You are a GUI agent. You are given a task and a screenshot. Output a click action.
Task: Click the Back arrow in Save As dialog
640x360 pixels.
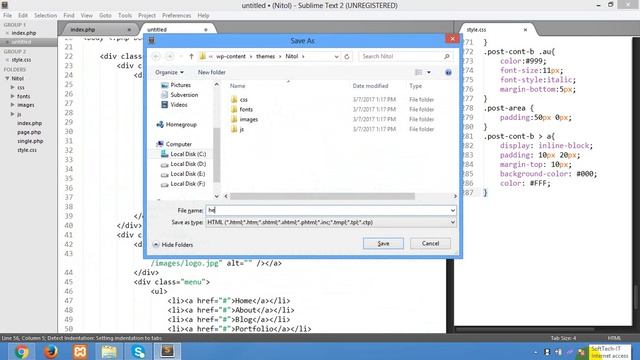click(156, 56)
